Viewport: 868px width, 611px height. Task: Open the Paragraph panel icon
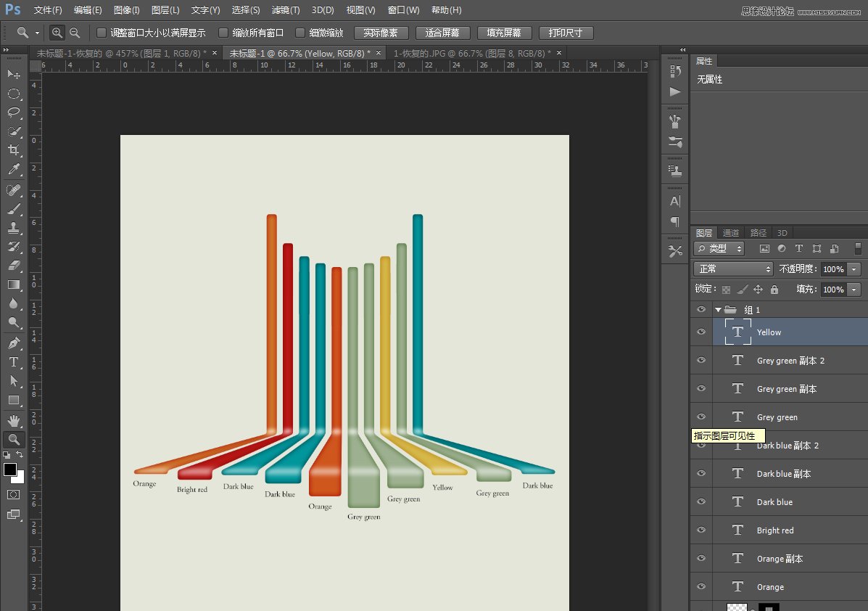[675, 221]
